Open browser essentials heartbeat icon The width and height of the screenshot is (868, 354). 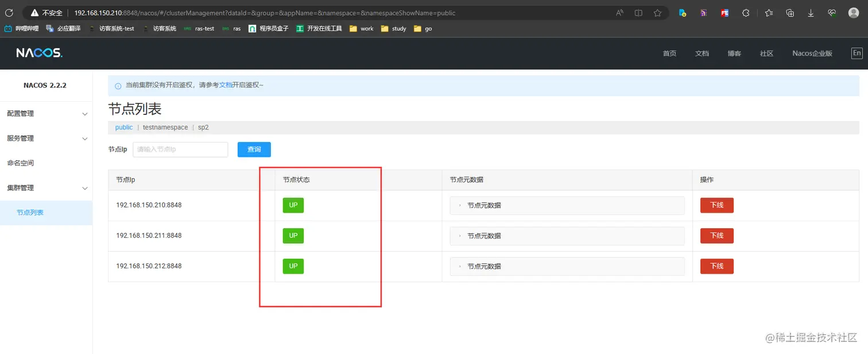click(x=832, y=13)
